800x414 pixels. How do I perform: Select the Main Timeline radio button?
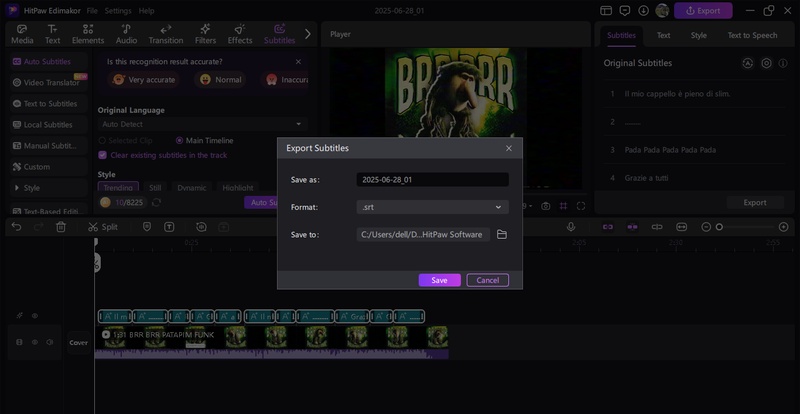click(180, 141)
